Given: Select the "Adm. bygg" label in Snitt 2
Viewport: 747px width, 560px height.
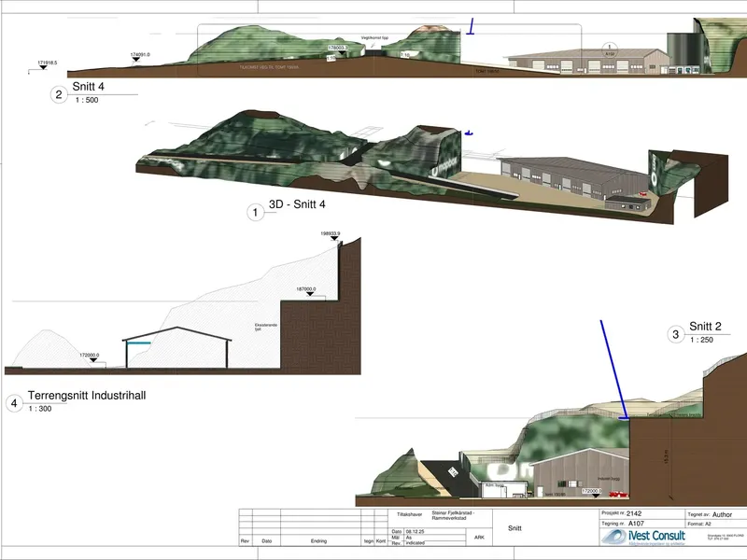Looking at the screenshot, I should [x=494, y=484].
